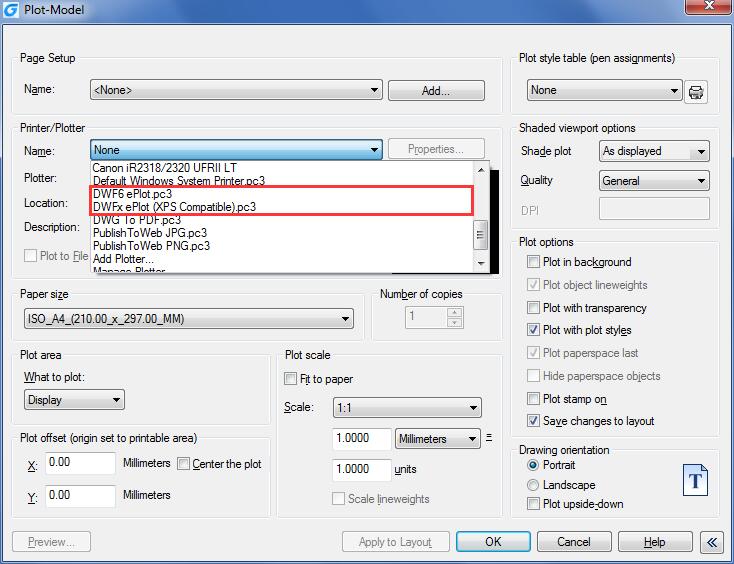This screenshot has width=734, height=564.
Task: Enable Plot in background checkbox
Action: coord(534,262)
